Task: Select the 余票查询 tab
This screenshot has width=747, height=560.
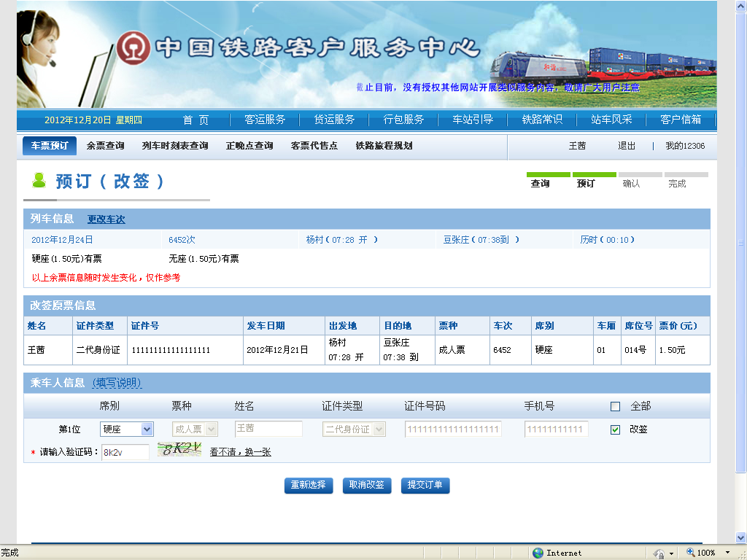Action: click(x=105, y=146)
